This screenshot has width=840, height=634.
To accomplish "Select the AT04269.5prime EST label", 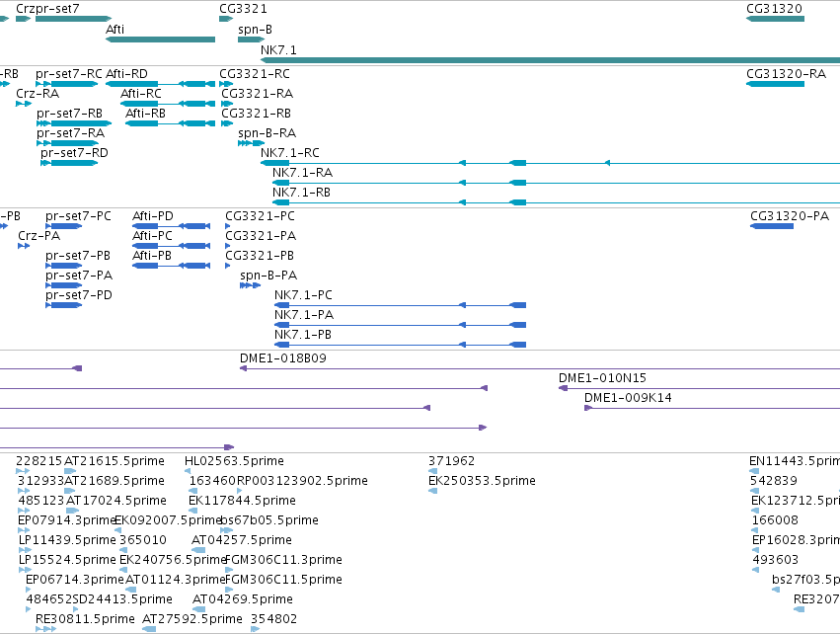I will pyautogui.click(x=243, y=599).
